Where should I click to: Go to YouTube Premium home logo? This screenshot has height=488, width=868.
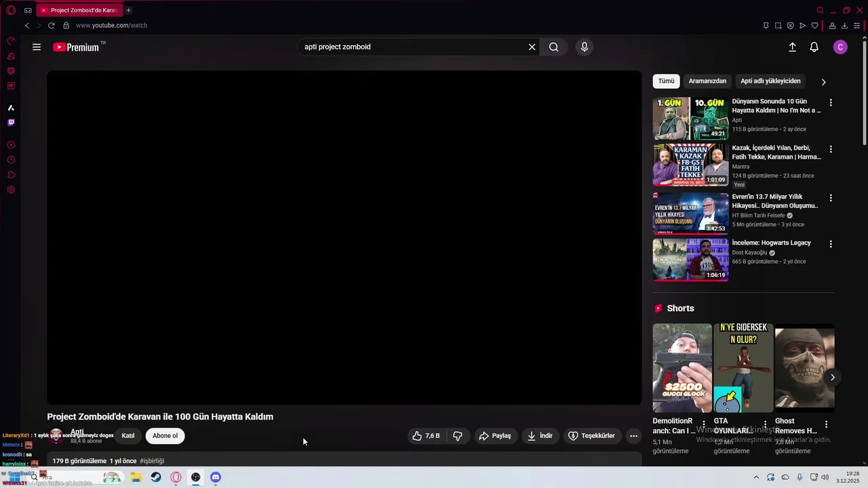76,47
